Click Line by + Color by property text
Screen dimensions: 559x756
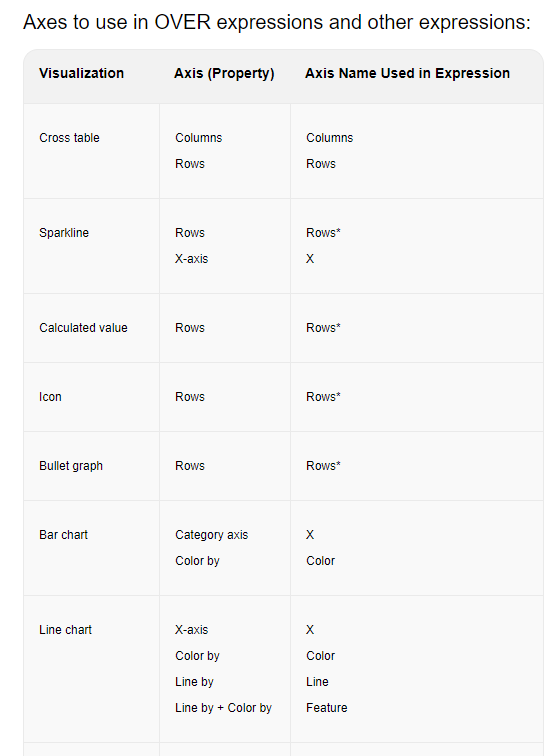tap(223, 708)
